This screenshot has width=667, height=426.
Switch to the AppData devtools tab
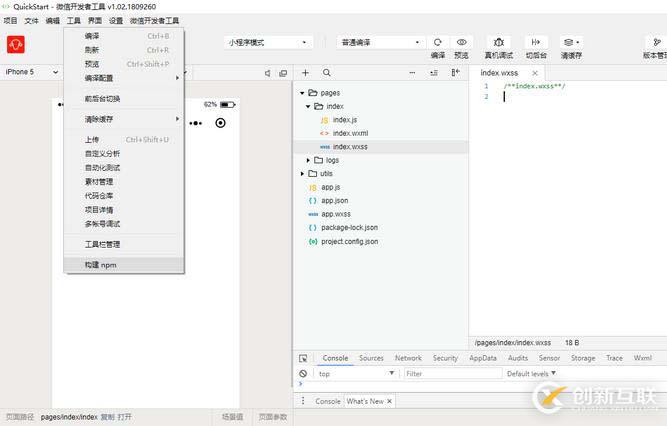(483, 358)
